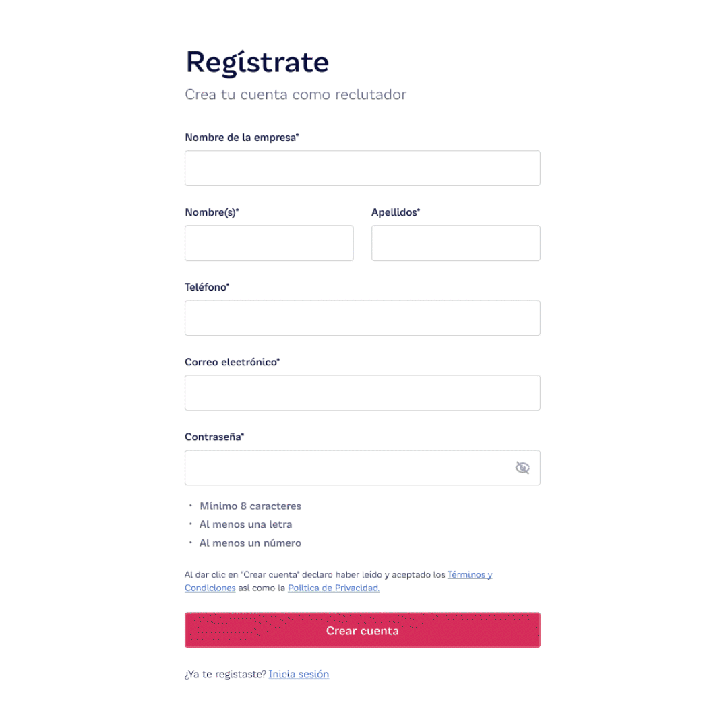The image size is (728, 728).
Task: Click the Nombre de la empresa label
Action: (x=241, y=138)
